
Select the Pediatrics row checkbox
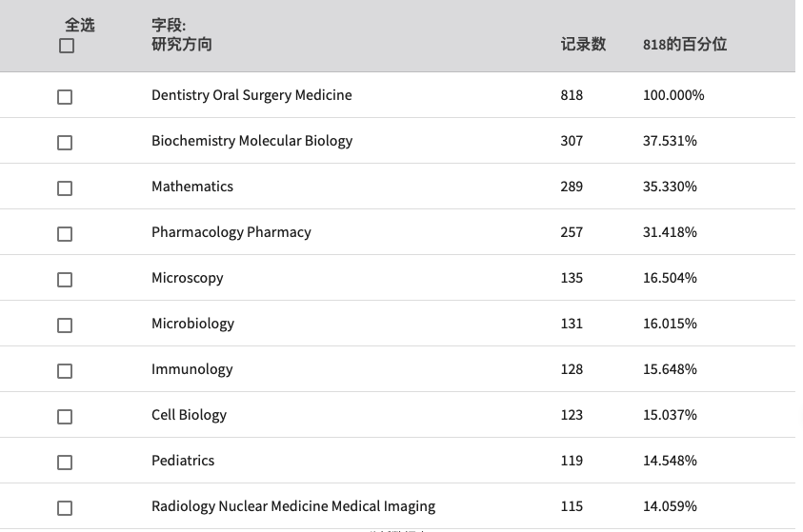65,463
